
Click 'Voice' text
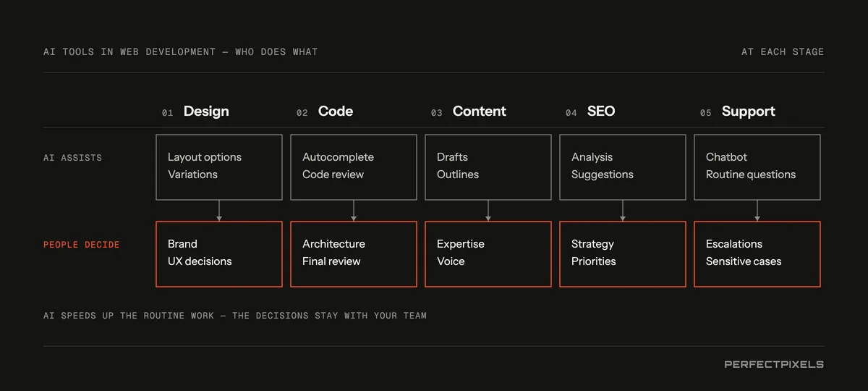pyautogui.click(x=451, y=261)
